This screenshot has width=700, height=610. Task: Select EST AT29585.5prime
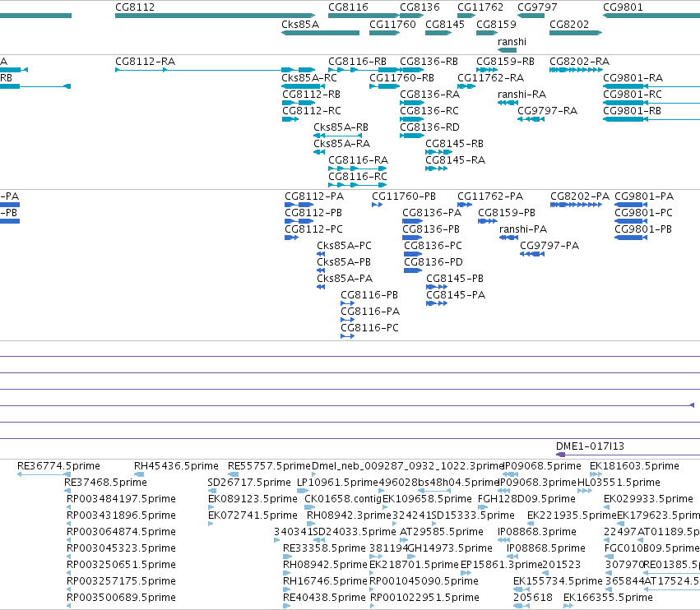pos(402,540)
